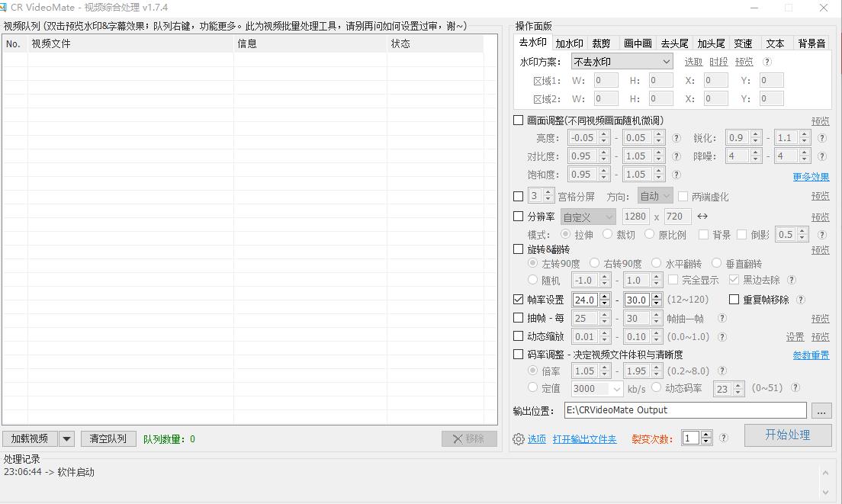
Task: Click the help icon next to 重复帧移除
Action: point(801,300)
